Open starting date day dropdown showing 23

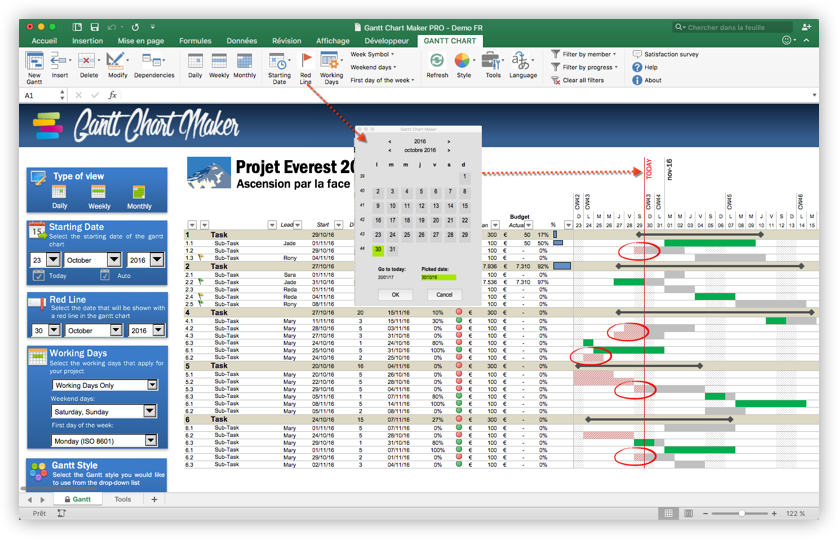(x=53, y=260)
